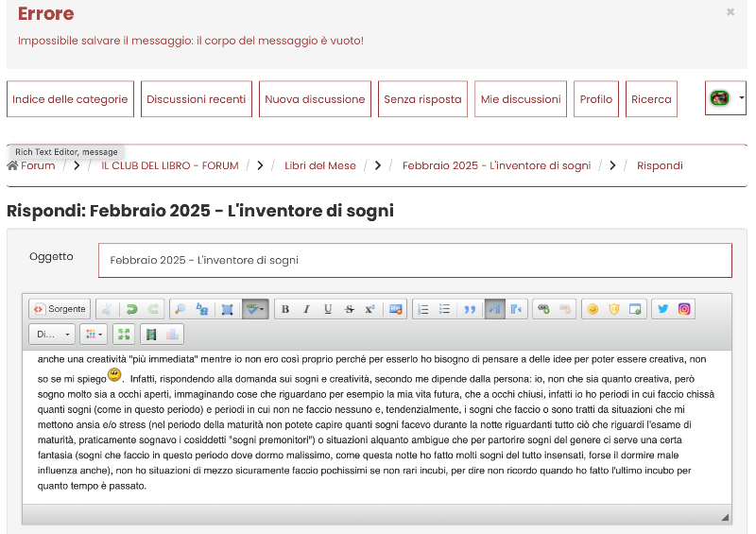The width and height of the screenshot is (756, 534).
Task: Follow the Libri del Mese breadcrumb link
Action: (320, 165)
